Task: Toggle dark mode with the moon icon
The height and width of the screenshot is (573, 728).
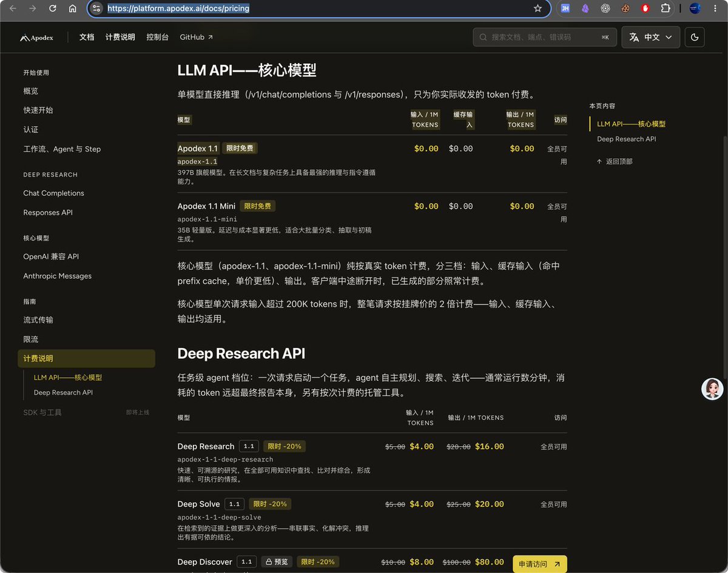Action: point(695,37)
